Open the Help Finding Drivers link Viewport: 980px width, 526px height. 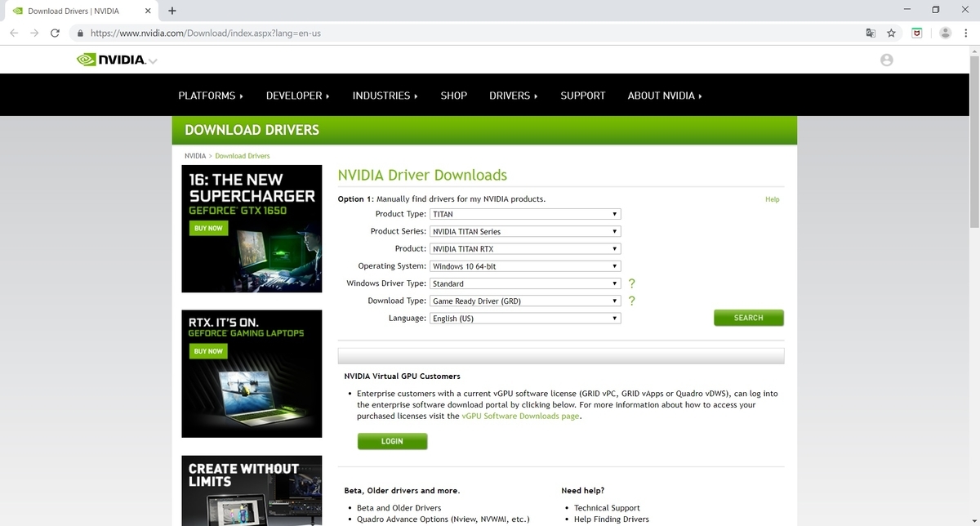(x=612, y=519)
